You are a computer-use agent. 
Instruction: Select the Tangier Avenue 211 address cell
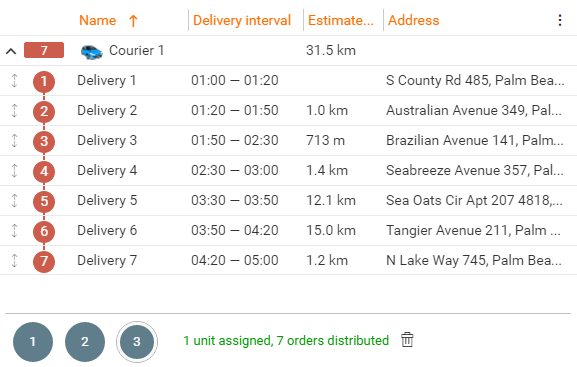point(473,230)
